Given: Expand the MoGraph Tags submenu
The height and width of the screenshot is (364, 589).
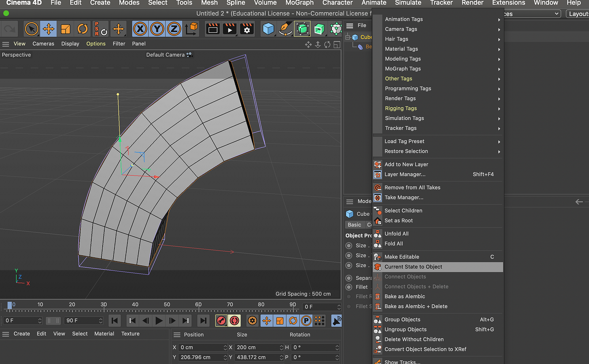Looking at the screenshot, I should (438, 69).
